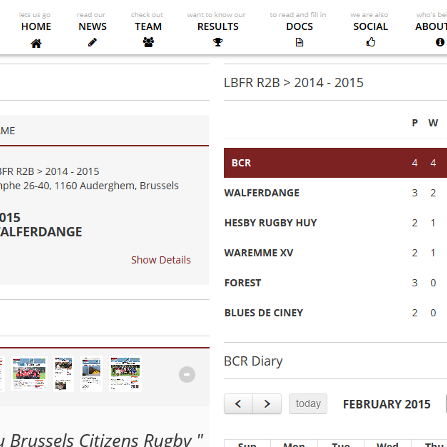Select the BLUES DE CINEY team row

point(335,313)
